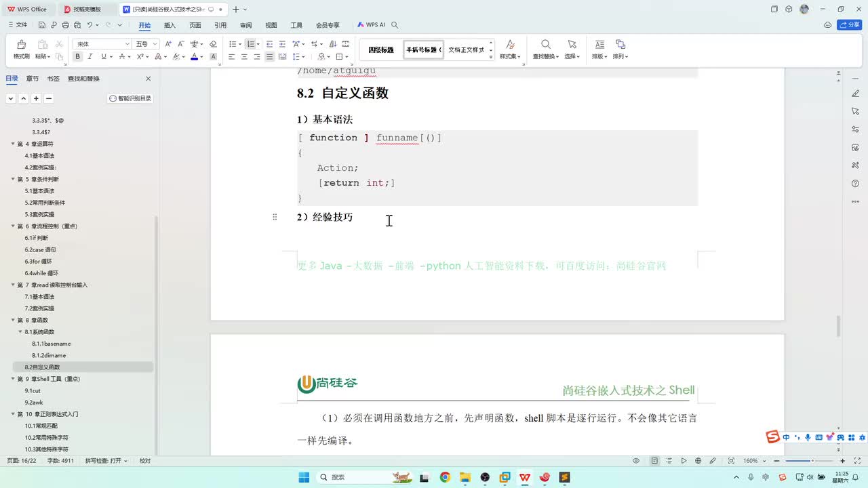
Task: Click the Select (选择) cursor icon
Action: click(572, 44)
